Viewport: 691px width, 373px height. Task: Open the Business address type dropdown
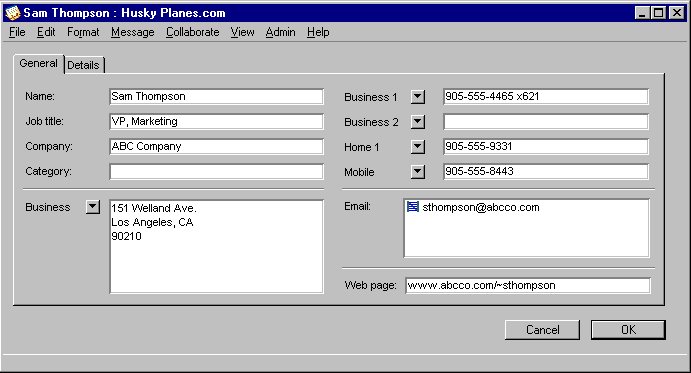[93, 207]
